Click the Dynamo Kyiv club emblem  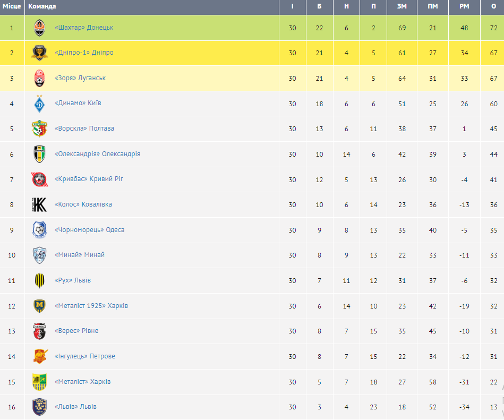40,103
